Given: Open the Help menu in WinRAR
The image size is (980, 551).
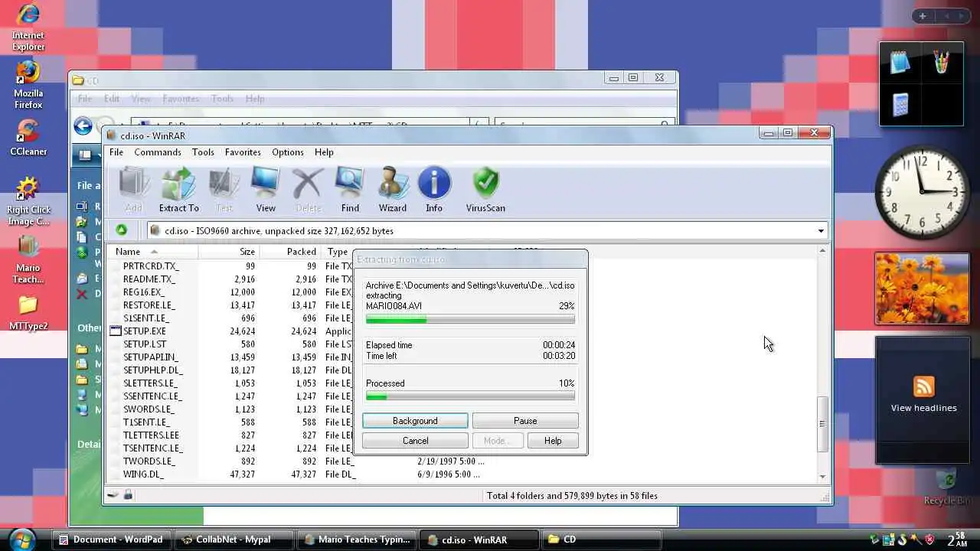Looking at the screenshot, I should [x=324, y=152].
